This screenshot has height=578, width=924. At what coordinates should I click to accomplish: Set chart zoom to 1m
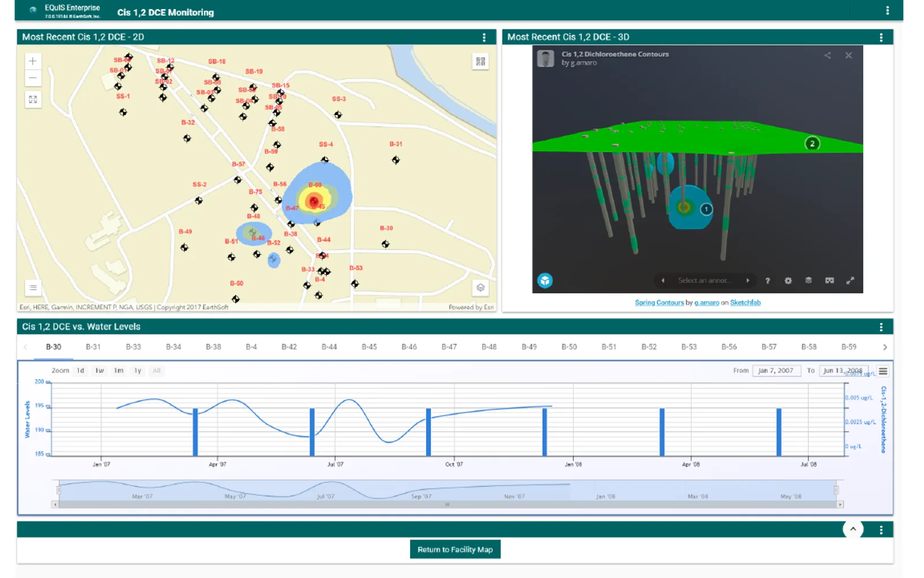pos(118,370)
